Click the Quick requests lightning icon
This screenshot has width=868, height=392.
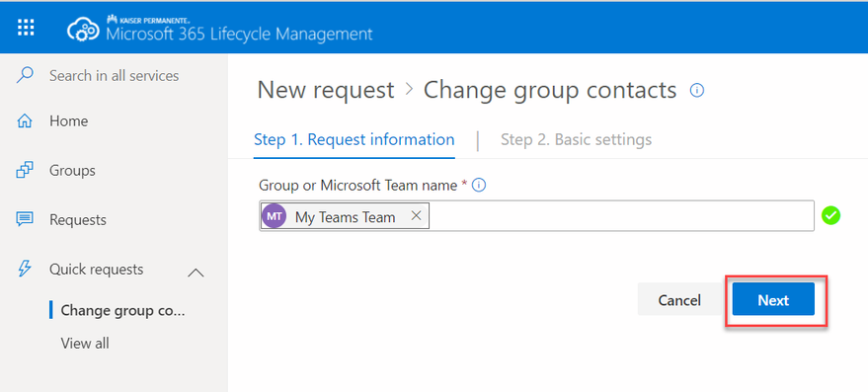pos(25,270)
